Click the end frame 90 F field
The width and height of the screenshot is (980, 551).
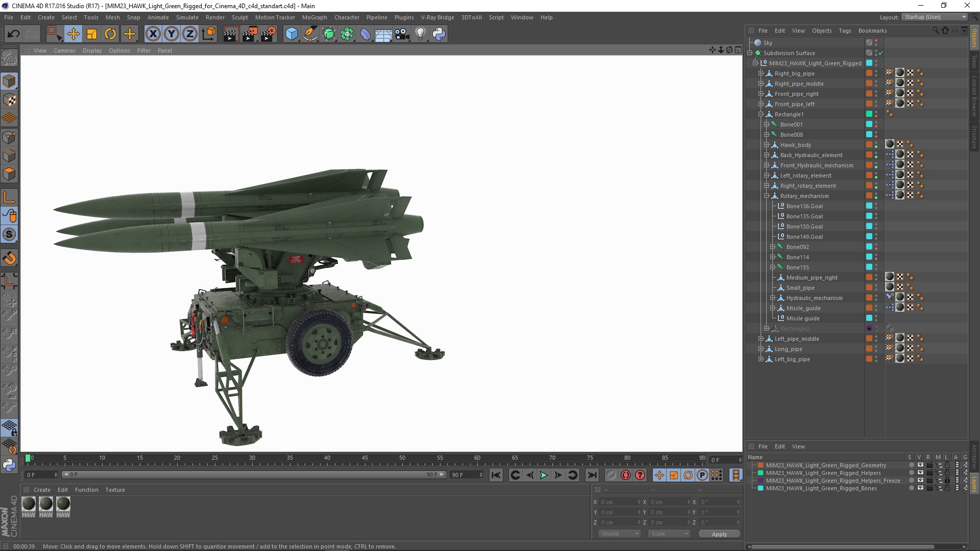(466, 475)
